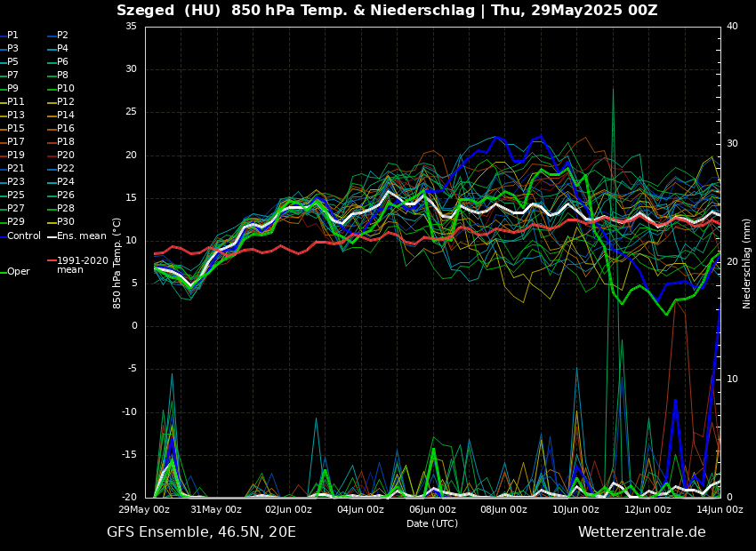This screenshot has width=756, height=551.
Task: Select the P30 legend entry
Action: click(x=66, y=222)
